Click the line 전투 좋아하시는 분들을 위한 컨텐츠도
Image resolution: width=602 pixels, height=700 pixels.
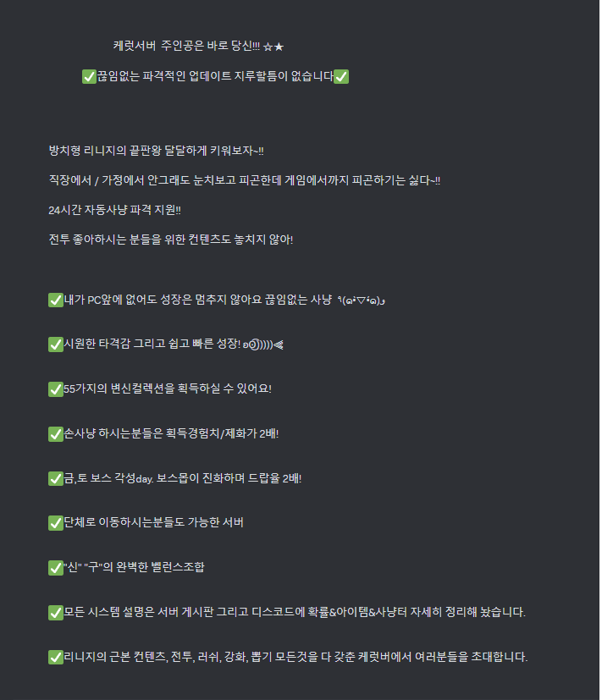point(170,240)
